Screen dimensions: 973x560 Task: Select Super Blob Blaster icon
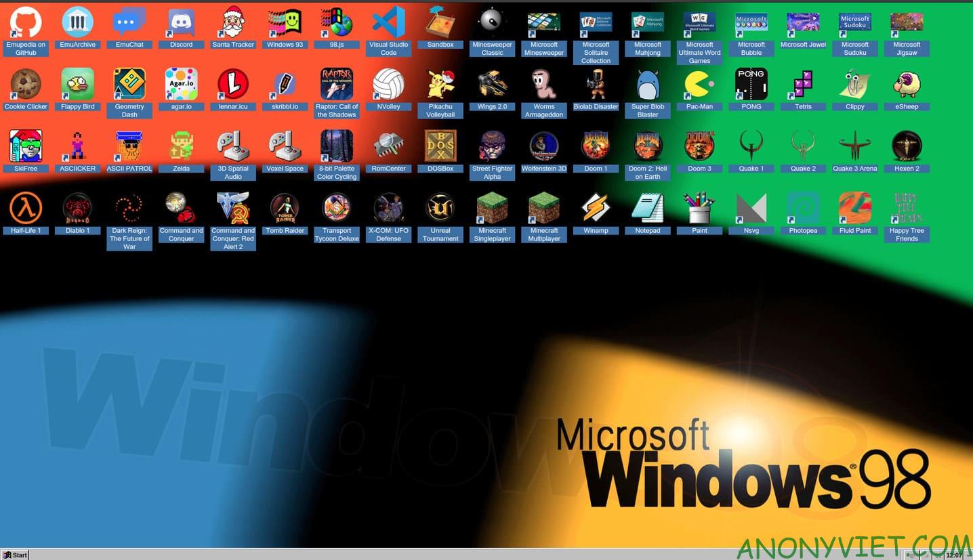click(x=648, y=84)
